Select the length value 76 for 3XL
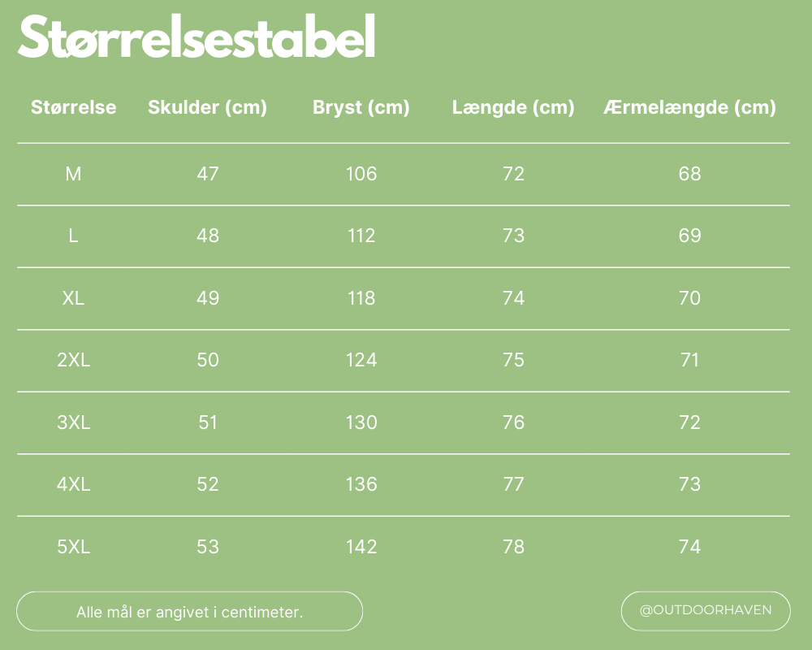The width and height of the screenshot is (812, 650). 513,422
